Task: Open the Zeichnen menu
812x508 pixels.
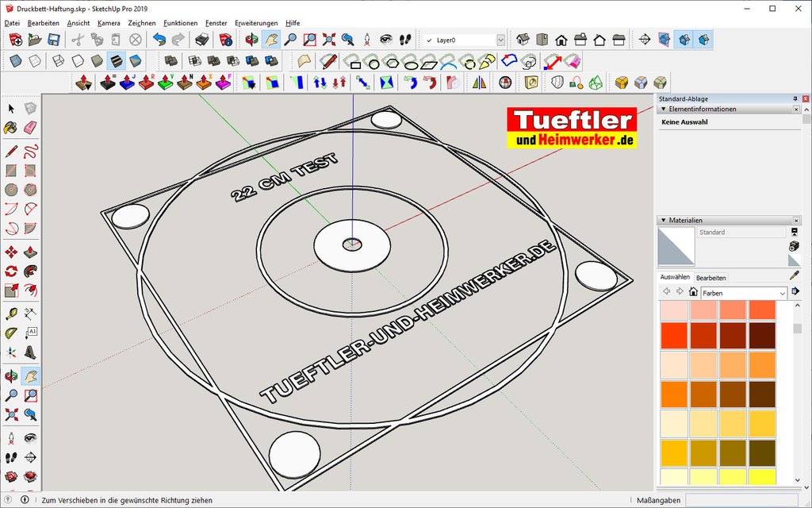Action: 142,23
